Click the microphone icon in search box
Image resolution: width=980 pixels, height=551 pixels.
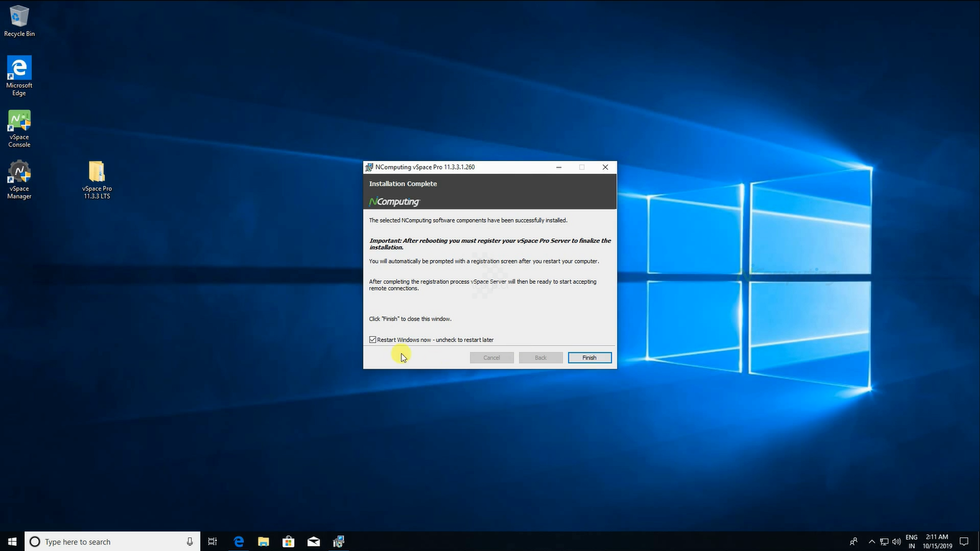pyautogui.click(x=190, y=542)
